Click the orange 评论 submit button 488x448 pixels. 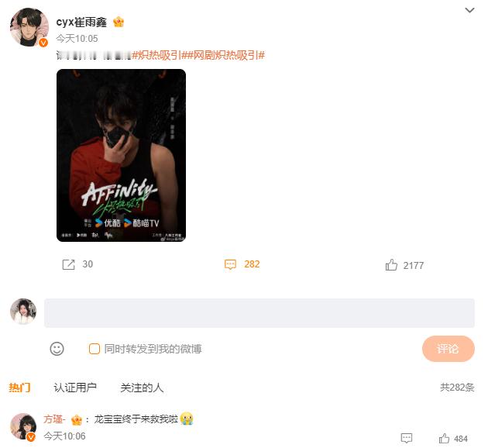[448, 349]
